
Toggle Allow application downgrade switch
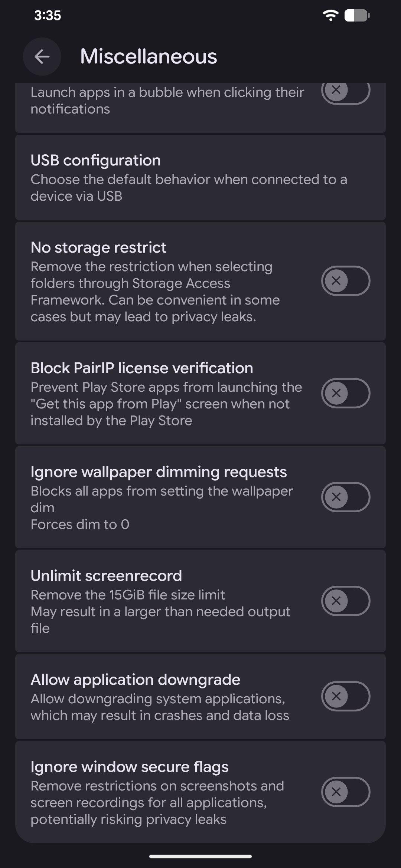(x=345, y=696)
